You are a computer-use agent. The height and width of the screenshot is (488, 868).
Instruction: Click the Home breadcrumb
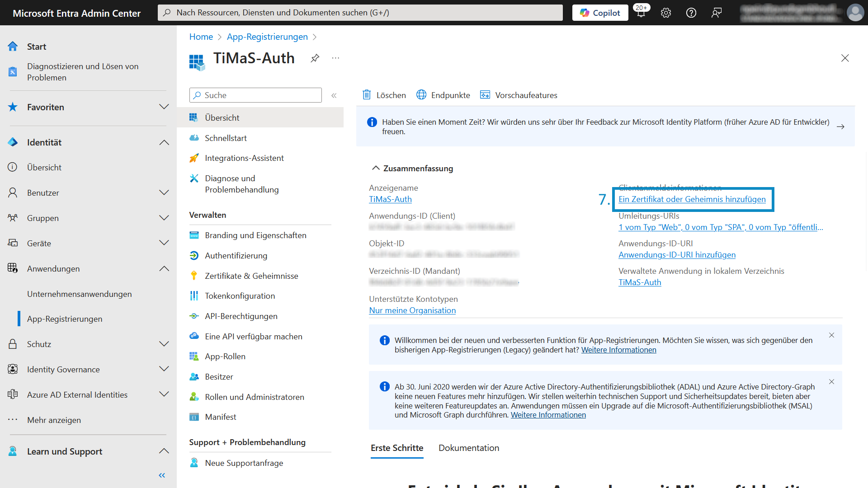click(x=201, y=37)
